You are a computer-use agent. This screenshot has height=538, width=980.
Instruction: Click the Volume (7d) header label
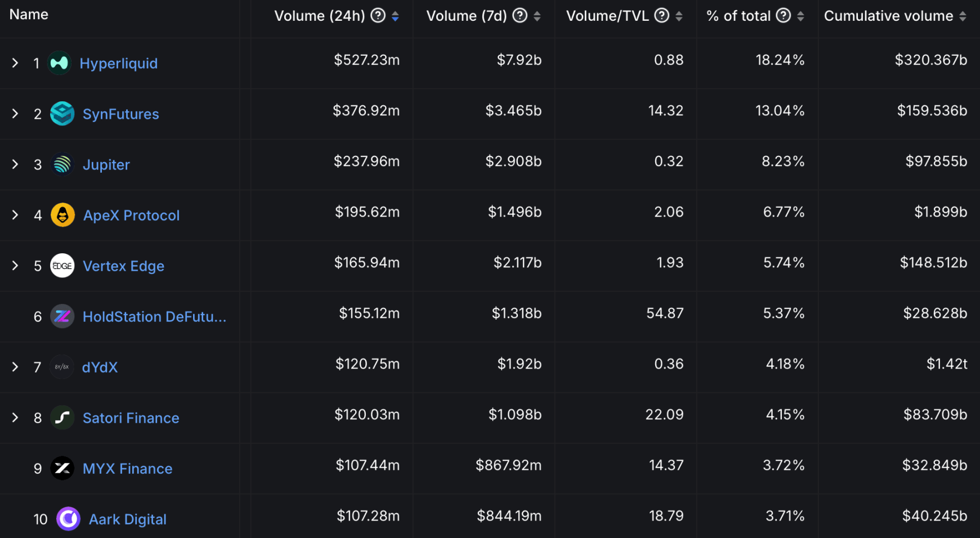pyautogui.click(x=467, y=16)
